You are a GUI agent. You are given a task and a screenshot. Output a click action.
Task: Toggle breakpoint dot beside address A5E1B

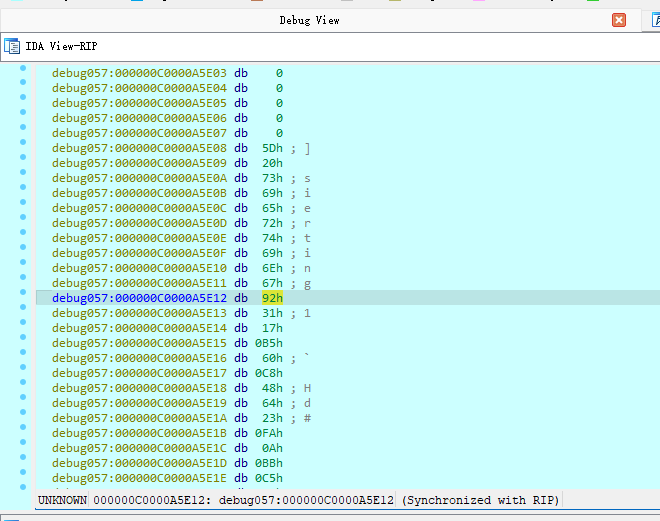23,427
